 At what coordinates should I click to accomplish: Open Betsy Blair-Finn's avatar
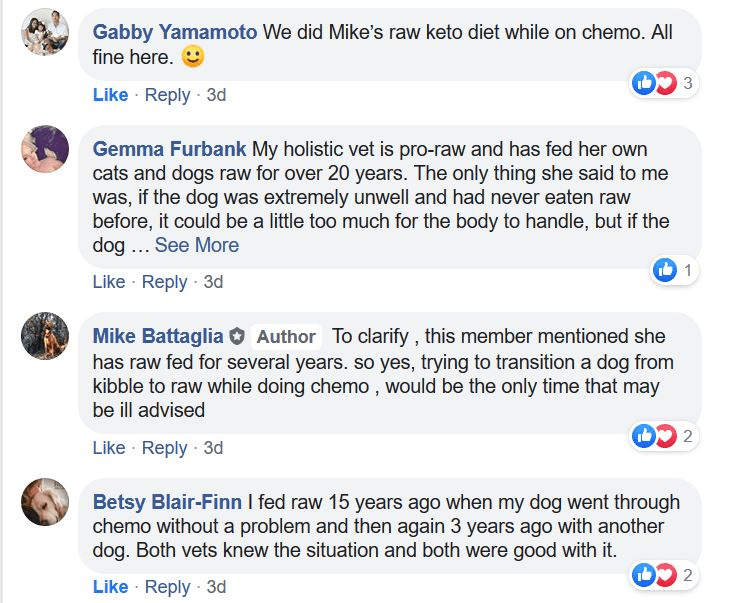pos(45,502)
